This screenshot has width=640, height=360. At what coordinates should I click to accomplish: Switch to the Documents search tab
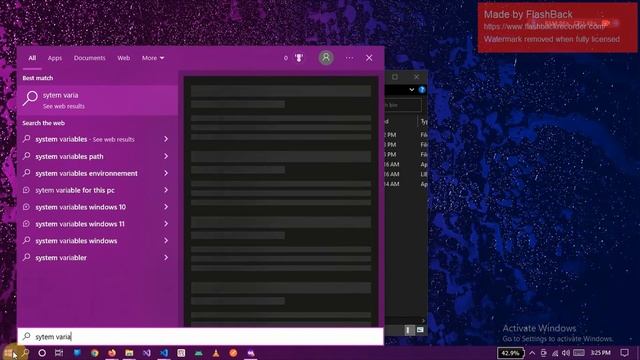[x=89, y=58]
